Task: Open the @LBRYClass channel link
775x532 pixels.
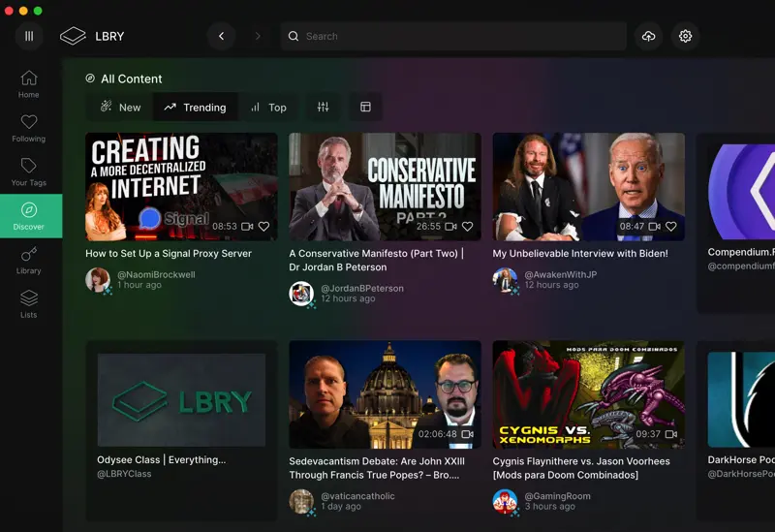Action: coord(124,474)
